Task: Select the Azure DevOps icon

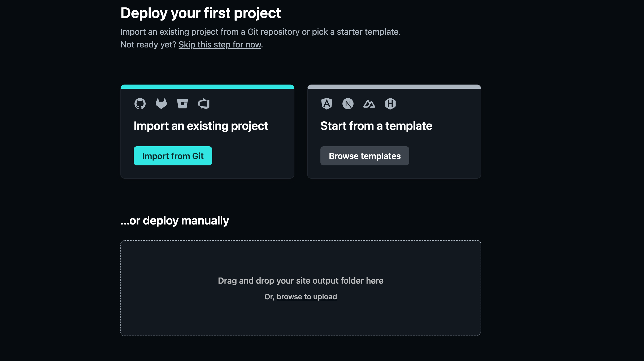Action: (203, 104)
